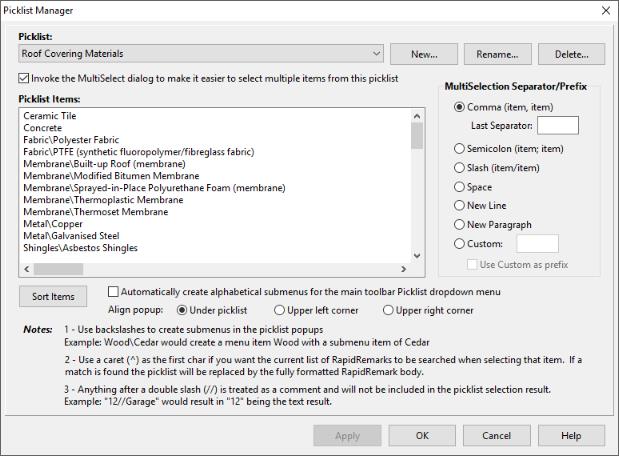
Task: Toggle the Invoke MultiSelect dialog checkbox
Action: [x=24, y=78]
